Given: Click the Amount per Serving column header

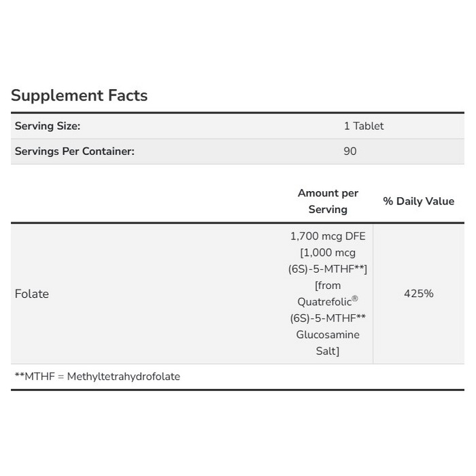Looking at the screenshot, I should tap(328, 201).
